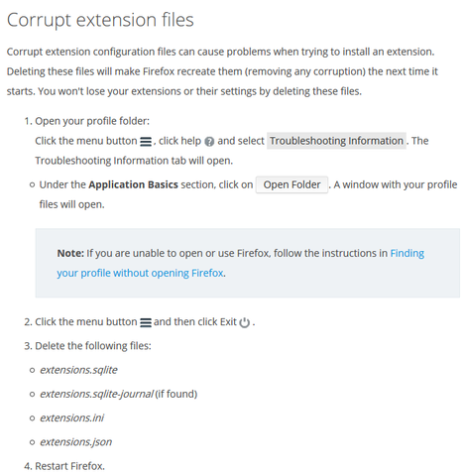Click the extensions.ini file name
Viewport: 465px width, 476px height.
[x=72, y=417]
